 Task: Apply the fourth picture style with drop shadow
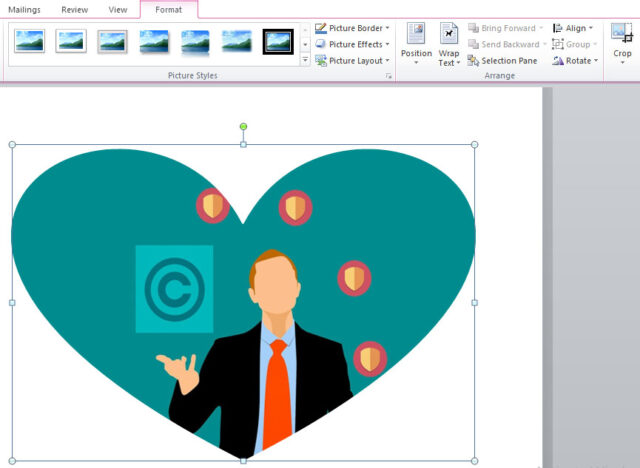pyautogui.click(x=154, y=42)
